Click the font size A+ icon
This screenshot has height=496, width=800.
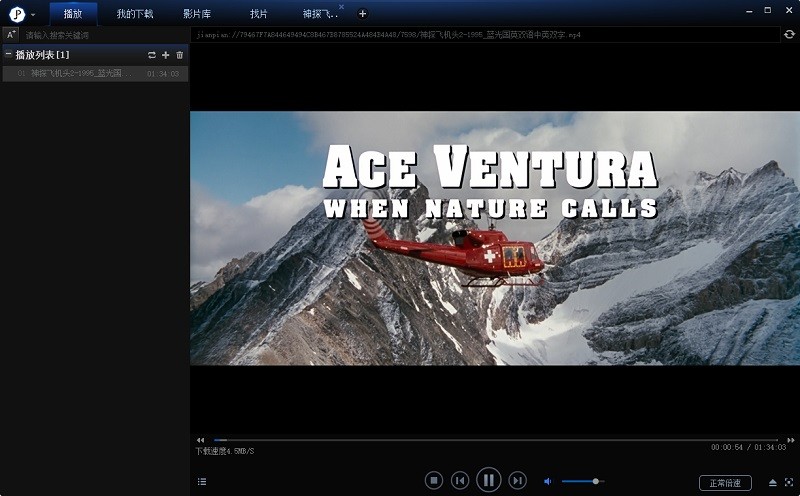(x=11, y=35)
